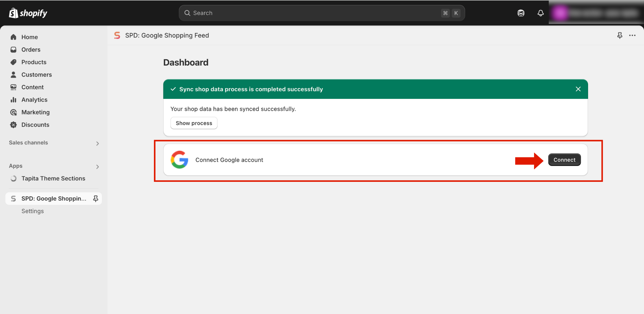Viewport: 644px width, 314px height.
Task: Focus the Search input field
Action: [322, 13]
